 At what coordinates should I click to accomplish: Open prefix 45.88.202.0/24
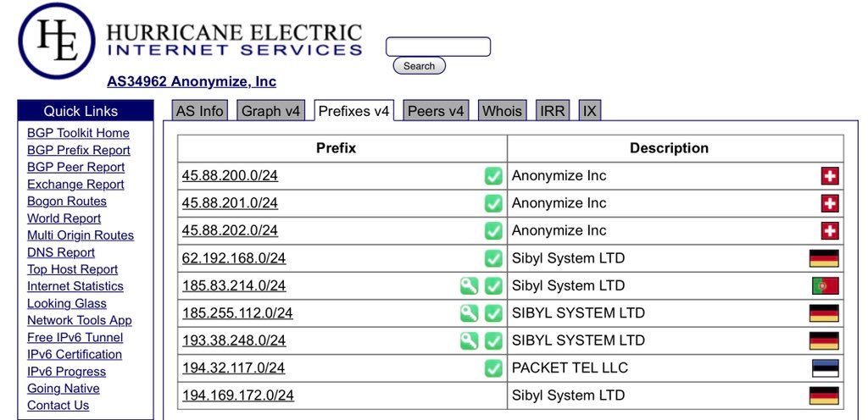click(230, 231)
